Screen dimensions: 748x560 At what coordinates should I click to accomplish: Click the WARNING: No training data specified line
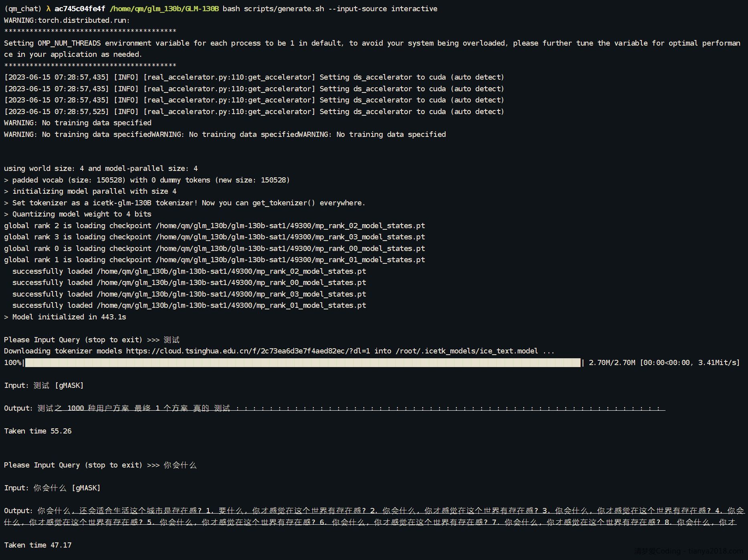[77, 123]
